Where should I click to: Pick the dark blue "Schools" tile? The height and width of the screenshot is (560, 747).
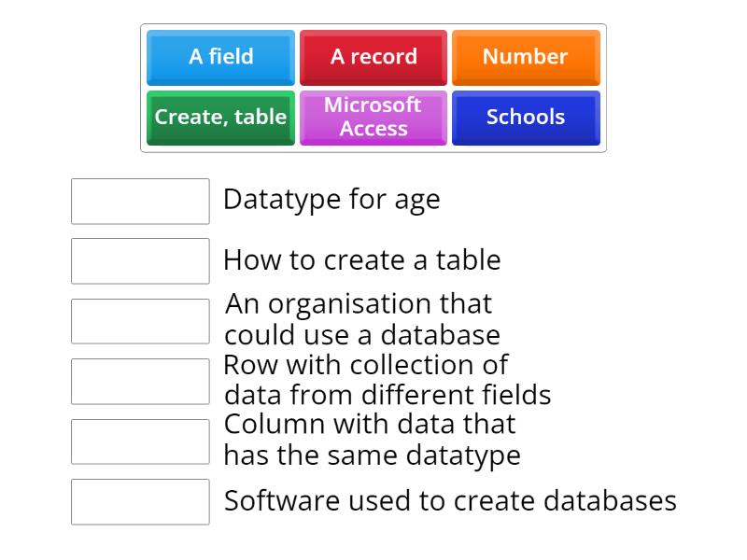[525, 118]
